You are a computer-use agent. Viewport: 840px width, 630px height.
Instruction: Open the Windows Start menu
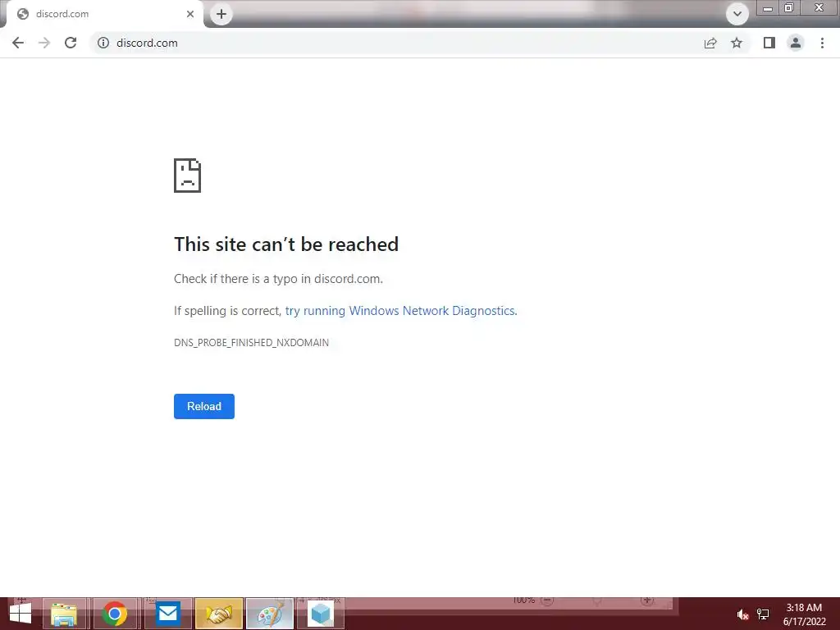coord(21,614)
